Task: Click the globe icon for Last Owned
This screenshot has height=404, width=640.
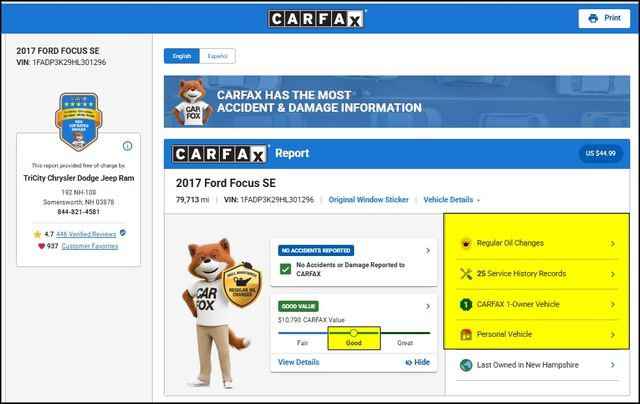Action: pyautogui.click(x=466, y=365)
